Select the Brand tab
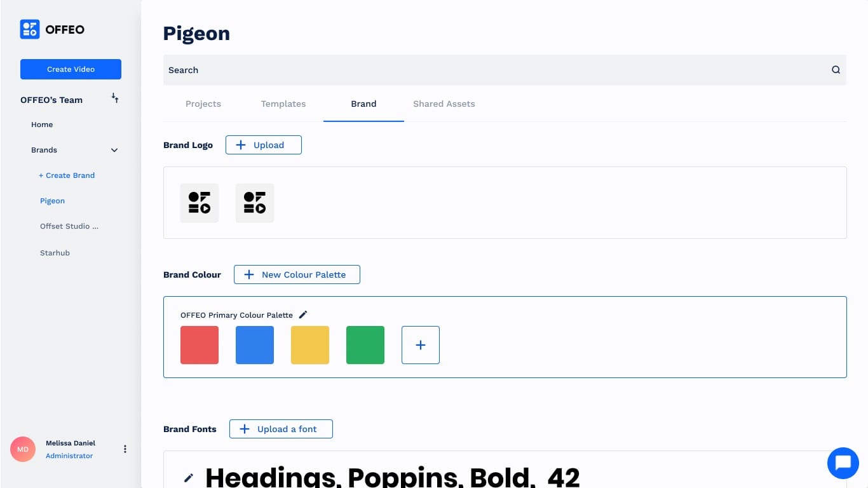 pos(363,104)
